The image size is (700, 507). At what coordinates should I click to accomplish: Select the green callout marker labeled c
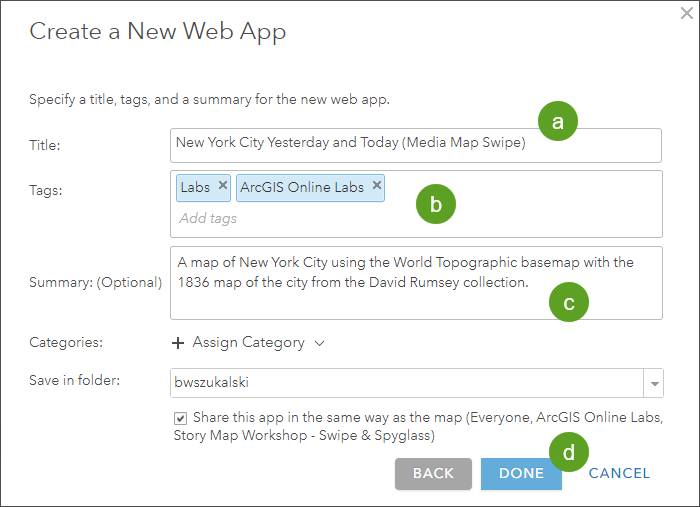tap(569, 304)
